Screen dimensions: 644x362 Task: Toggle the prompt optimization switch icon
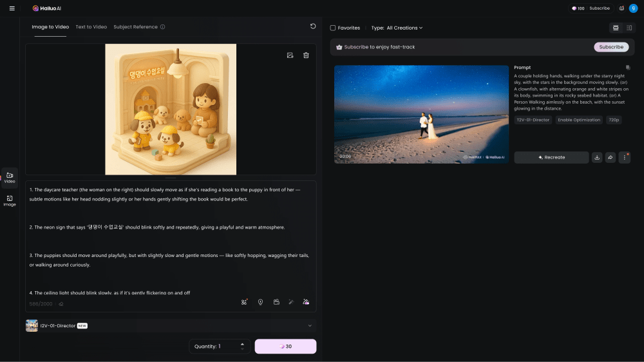click(306, 302)
